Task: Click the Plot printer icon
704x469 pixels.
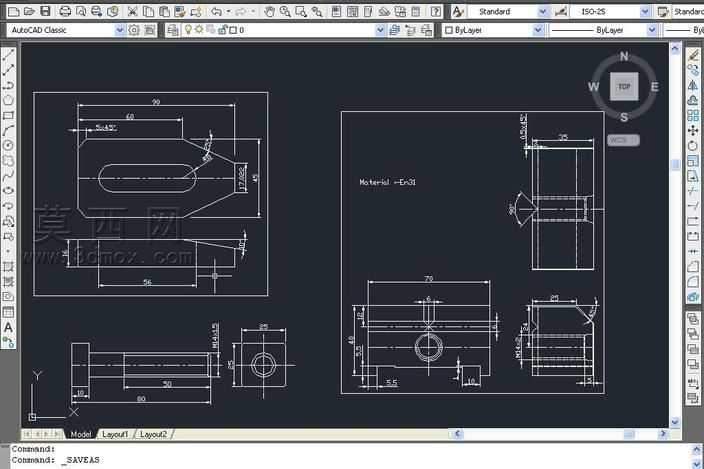Action: (x=65, y=11)
